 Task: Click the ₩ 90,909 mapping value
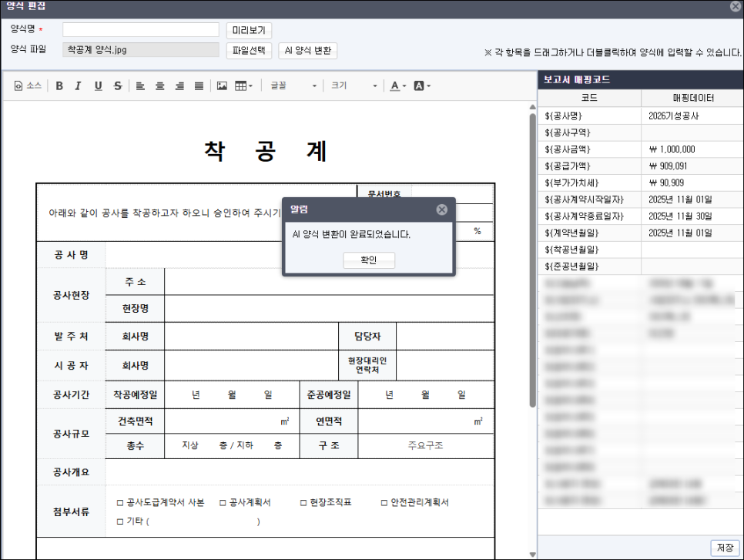(x=666, y=183)
